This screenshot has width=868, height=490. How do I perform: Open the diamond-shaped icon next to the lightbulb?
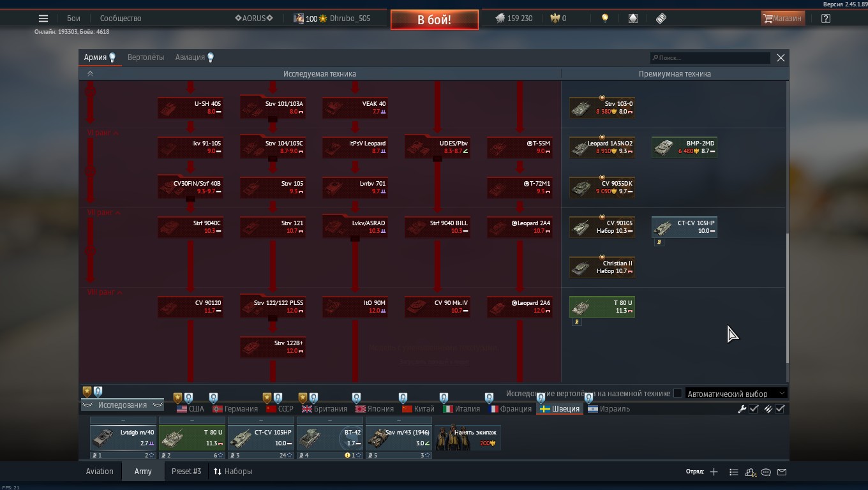point(632,19)
